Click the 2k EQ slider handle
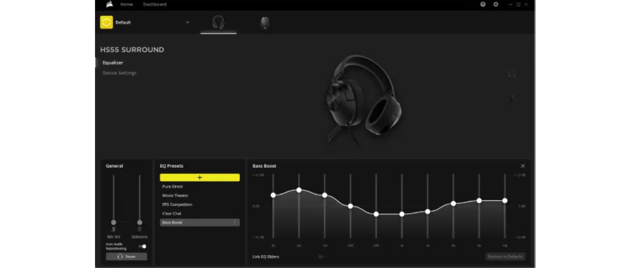This screenshot has height=268, width=644. 428,211
